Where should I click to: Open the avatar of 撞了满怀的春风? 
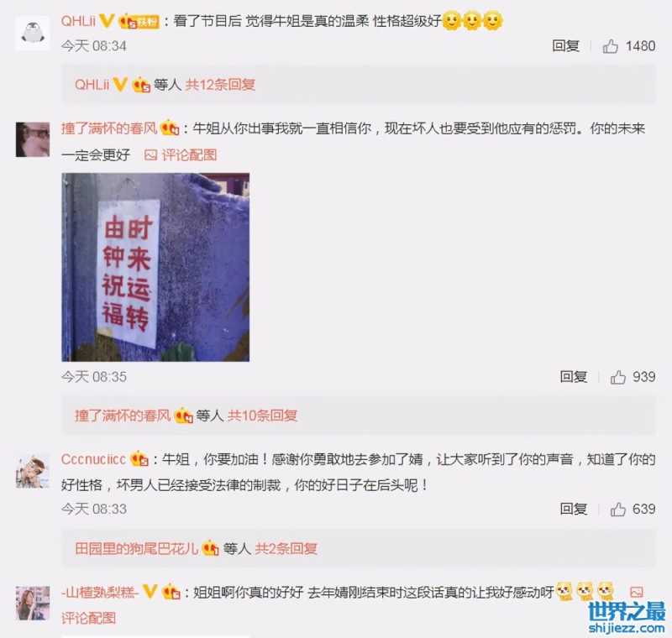33,139
